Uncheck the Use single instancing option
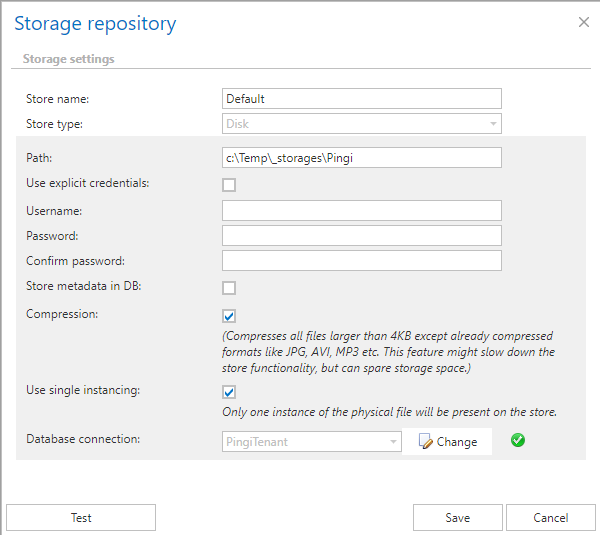The image size is (600, 535). click(x=229, y=392)
